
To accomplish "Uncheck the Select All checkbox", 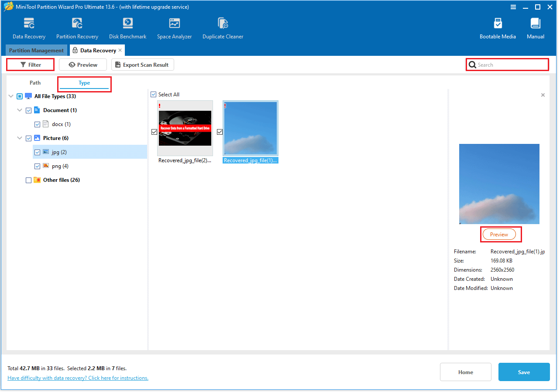I will 154,94.
